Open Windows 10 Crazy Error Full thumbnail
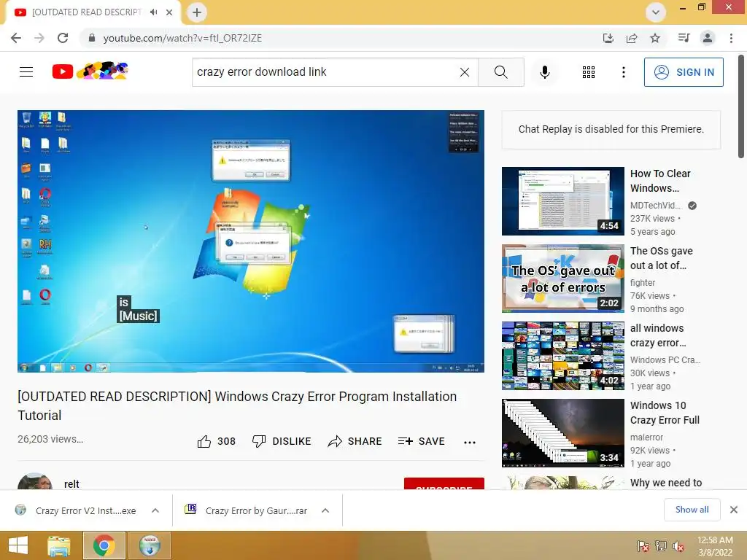Viewport: 747px width, 560px height. [562, 433]
